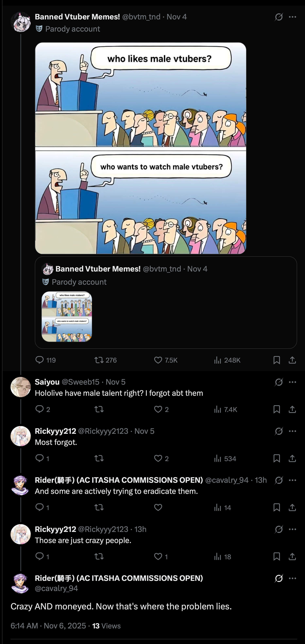Open the quoted post's meme thumbnail
This screenshot has width=305, height=644.
(x=67, y=316)
